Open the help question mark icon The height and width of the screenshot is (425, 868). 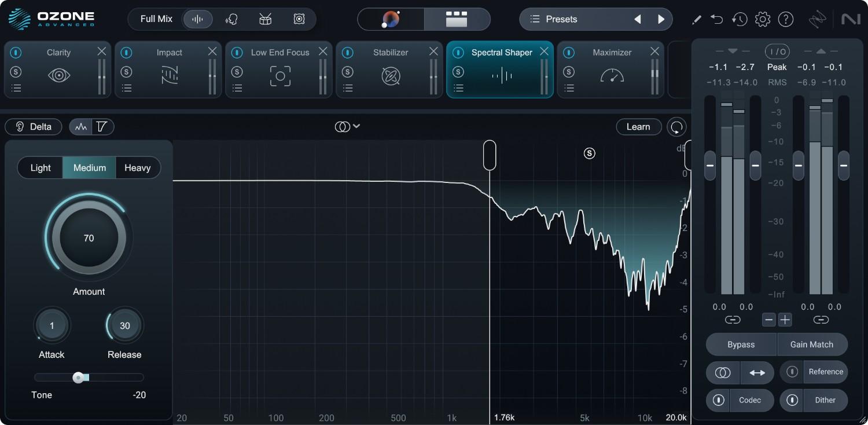click(x=785, y=19)
